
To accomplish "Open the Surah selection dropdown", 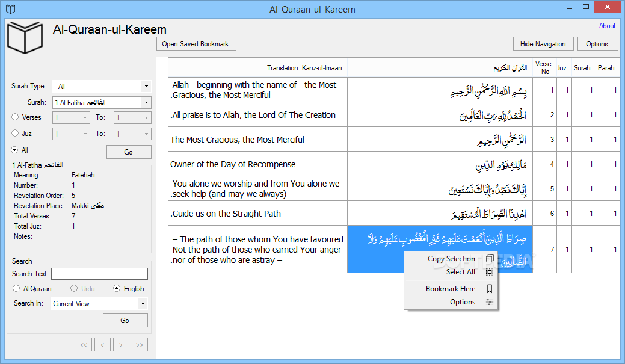I will tap(146, 103).
